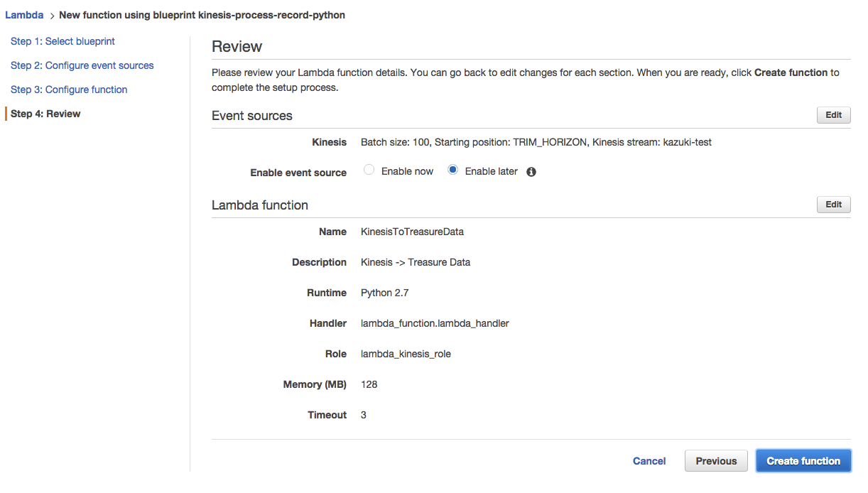This screenshot has width=868, height=493.
Task: Click the Create function button
Action: 803,461
